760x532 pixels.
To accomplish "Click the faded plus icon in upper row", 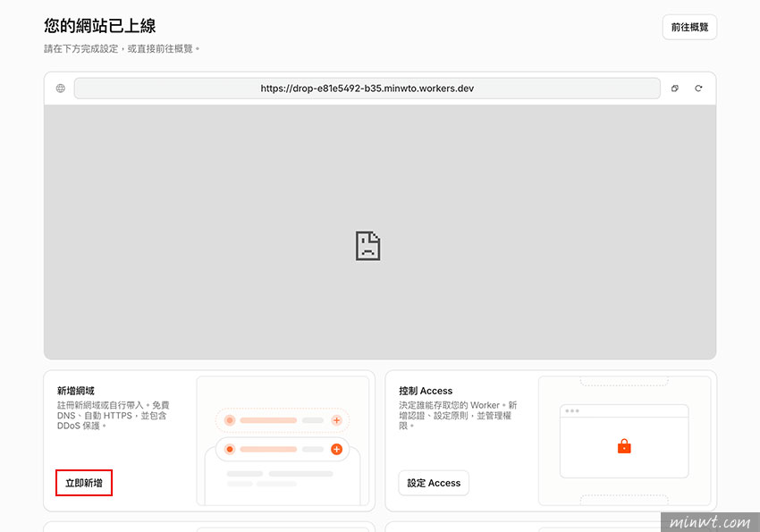I will click(x=336, y=420).
